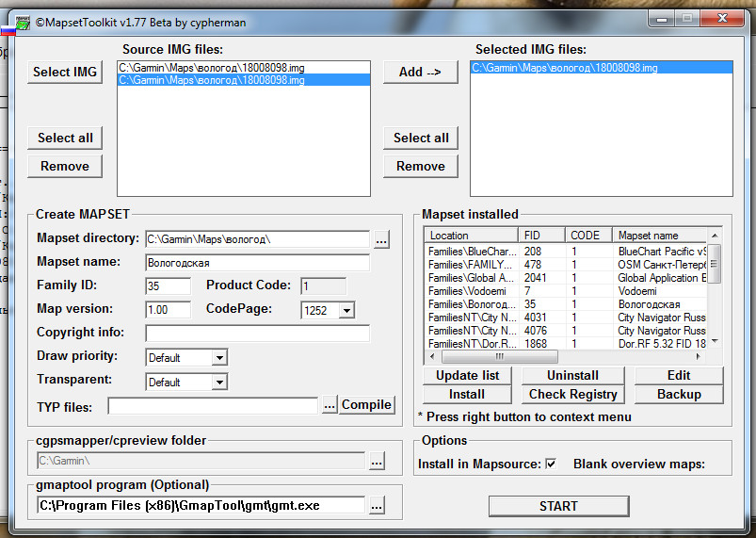Click browse button next to TYP files
The height and width of the screenshot is (538, 756).
[x=329, y=405]
